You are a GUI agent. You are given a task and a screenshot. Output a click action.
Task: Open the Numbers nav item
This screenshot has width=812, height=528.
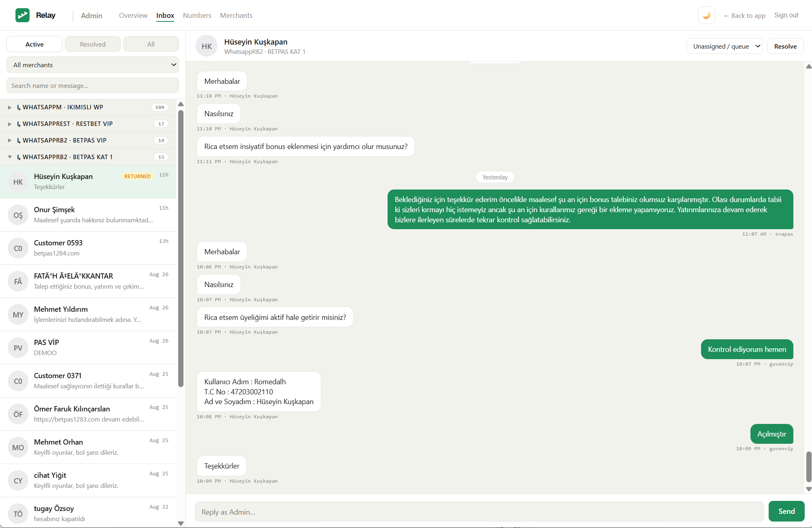pos(197,15)
